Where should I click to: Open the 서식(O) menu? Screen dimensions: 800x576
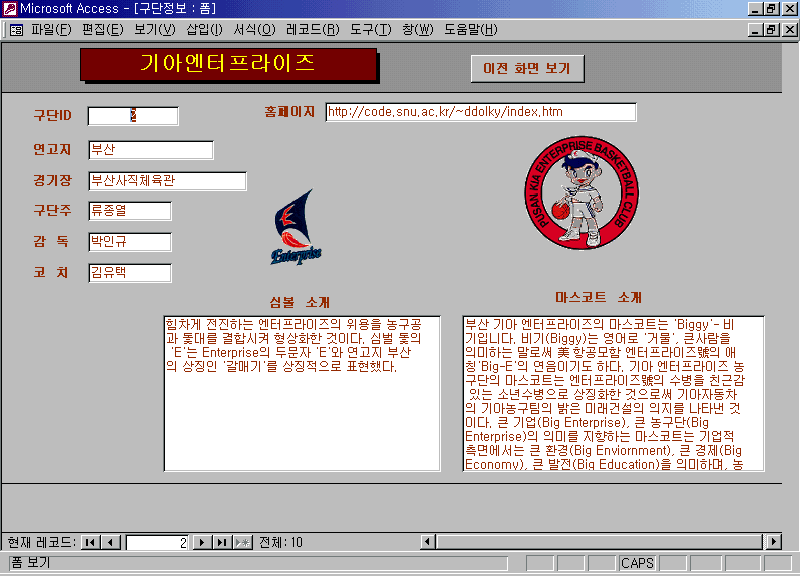pyautogui.click(x=254, y=30)
